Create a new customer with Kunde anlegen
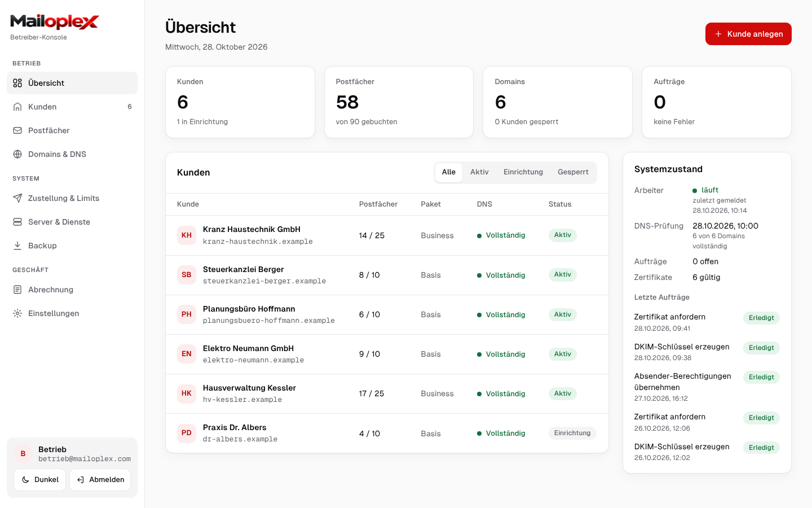This screenshot has height=508, width=812. point(748,34)
